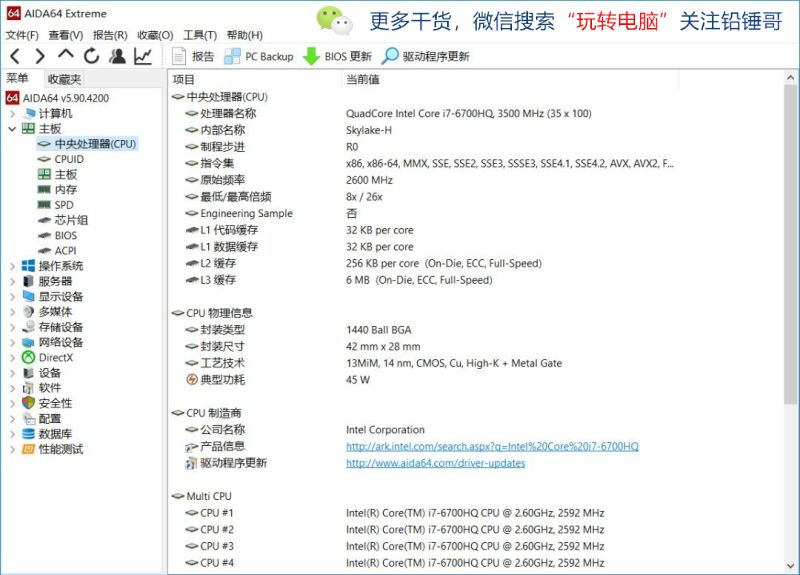Refresh the current page
The image size is (800, 575).
[x=91, y=56]
